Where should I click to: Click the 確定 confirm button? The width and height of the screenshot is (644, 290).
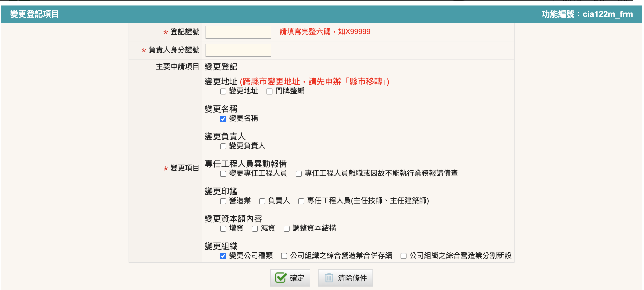(290, 278)
